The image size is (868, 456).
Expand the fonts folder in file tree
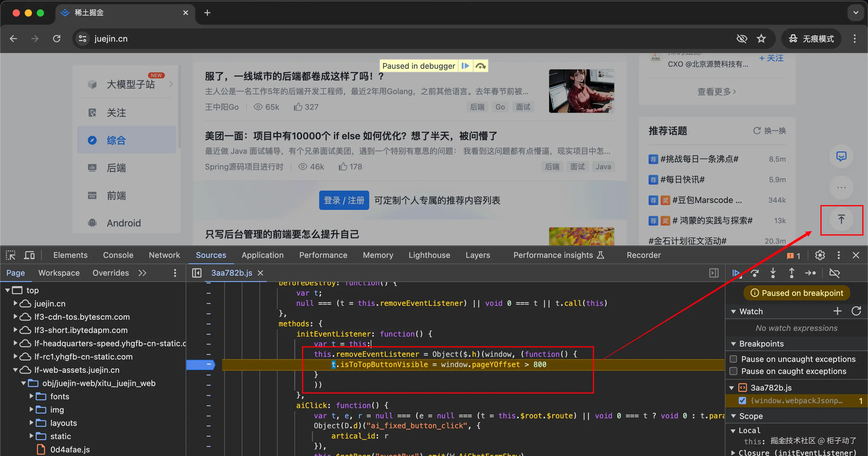point(31,396)
